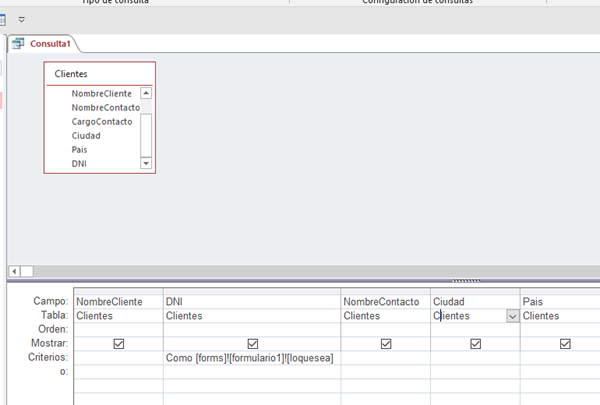Select NombreCliente in Clientes field list

pyautogui.click(x=101, y=93)
